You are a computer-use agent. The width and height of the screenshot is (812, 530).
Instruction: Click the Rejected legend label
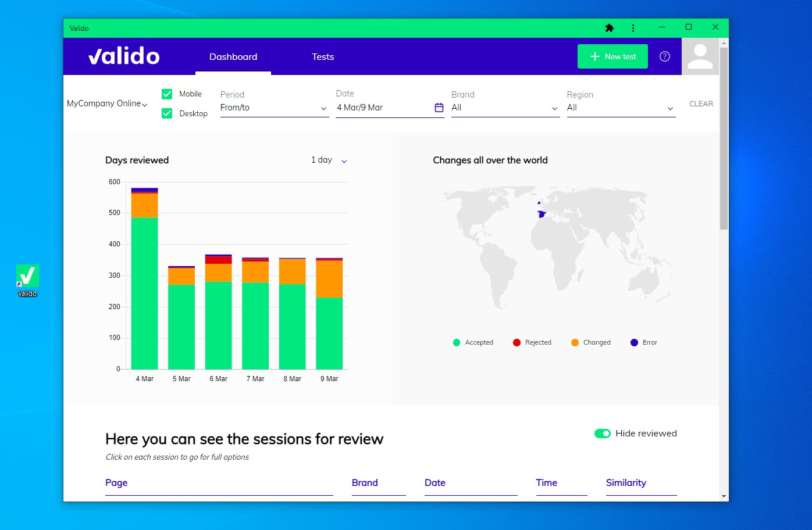coord(538,342)
